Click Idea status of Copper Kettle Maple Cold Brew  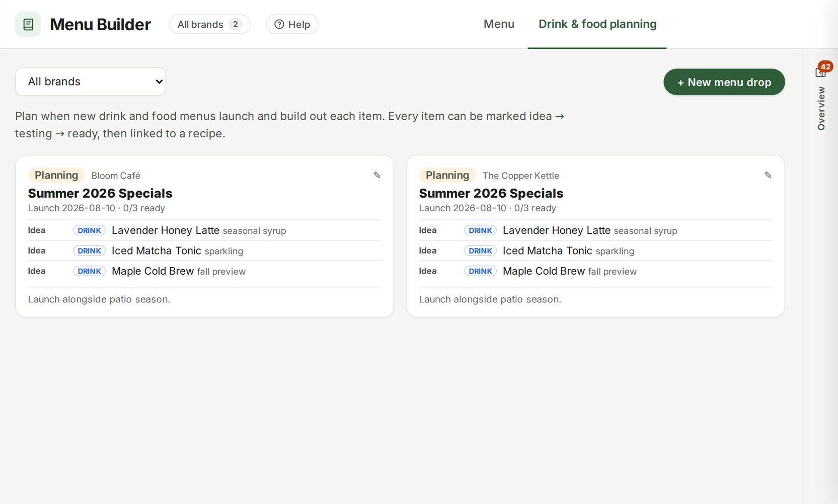[x=428, y=271]
